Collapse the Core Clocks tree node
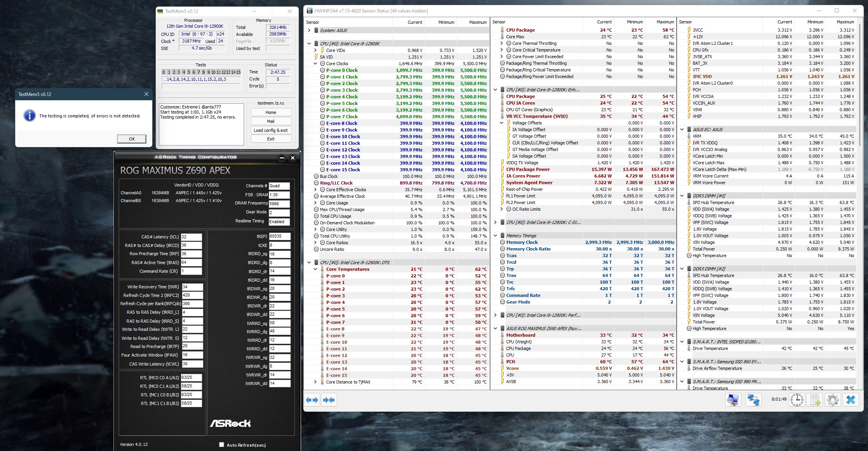The height and width of the screenshot is (451, 868). coord(315,64)
